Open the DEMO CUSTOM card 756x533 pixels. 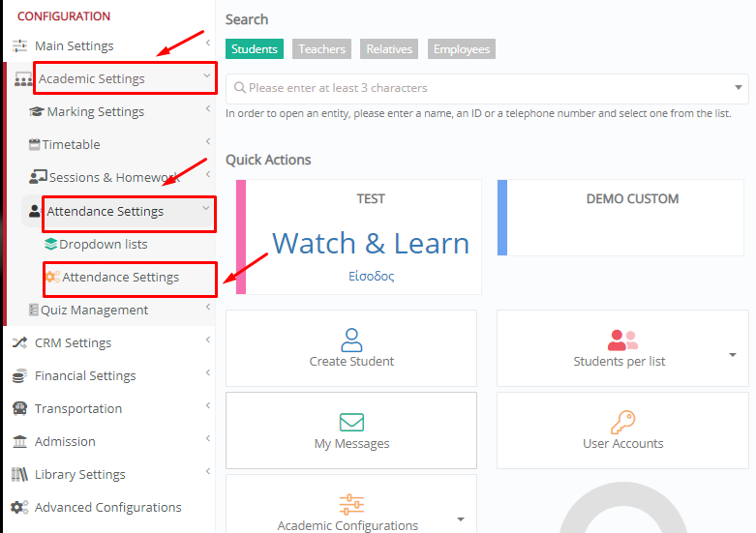(x=621, y=218)
